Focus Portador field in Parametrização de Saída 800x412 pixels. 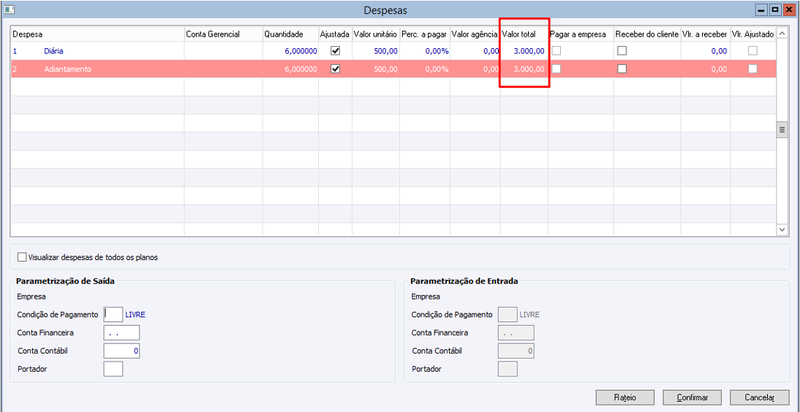click(113, 369)
